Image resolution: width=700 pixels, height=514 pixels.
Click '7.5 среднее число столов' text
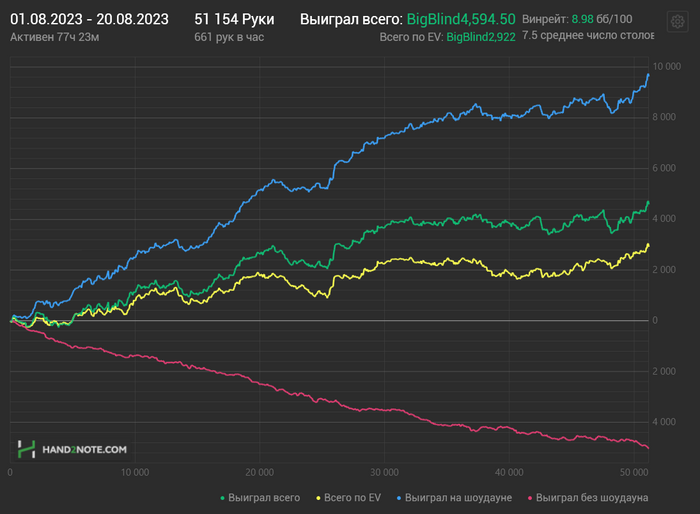[x=588, y=35]
